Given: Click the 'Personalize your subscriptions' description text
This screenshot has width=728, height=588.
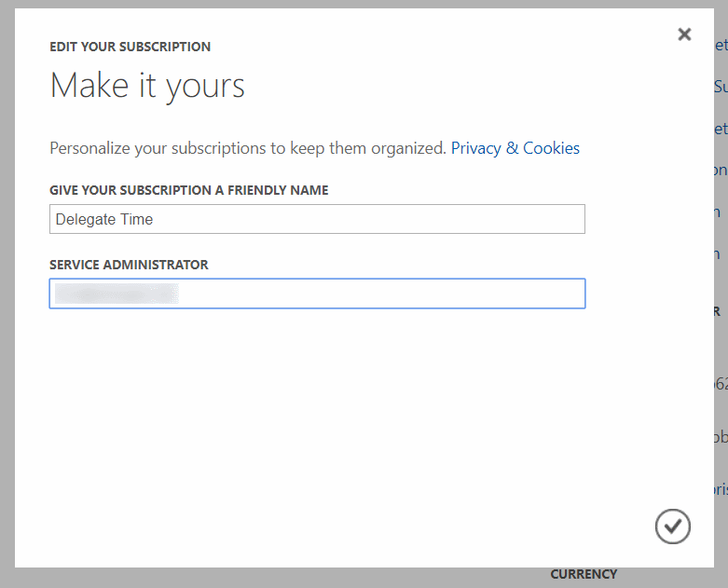Looking at the screenshot, I should tap(247, 148).
